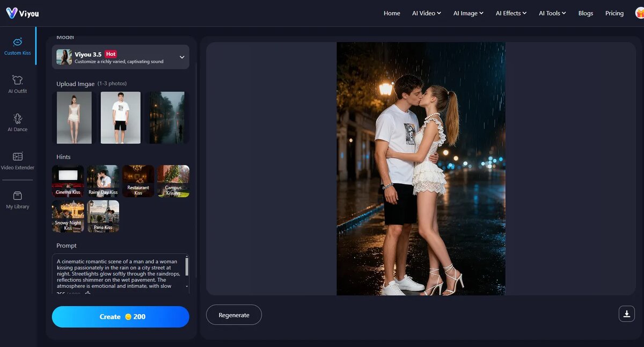Download the generated kissing image
This screenshot has height=347, width=644.
pos(626,313)
